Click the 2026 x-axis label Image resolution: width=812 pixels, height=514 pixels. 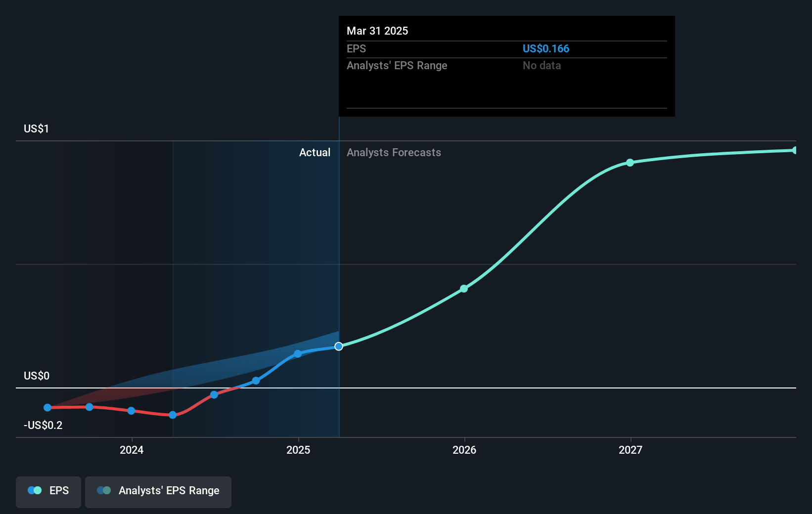[x=464, y=450]
